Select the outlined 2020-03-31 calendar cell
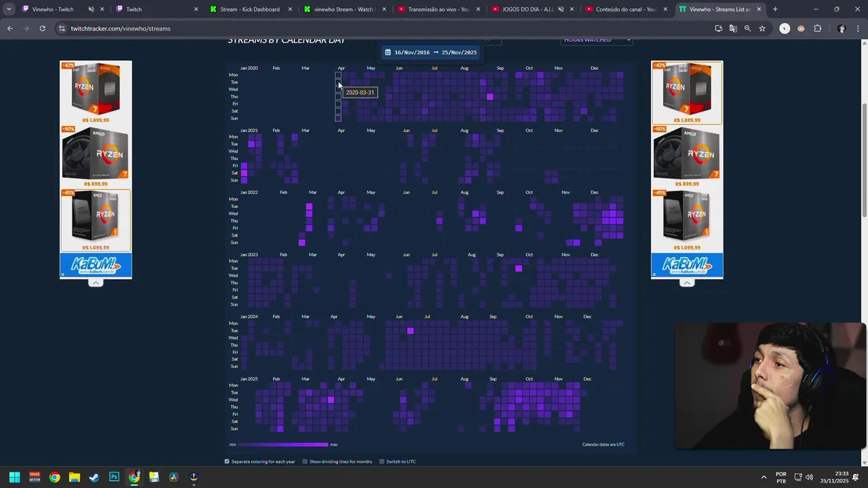 pos(338,82)
